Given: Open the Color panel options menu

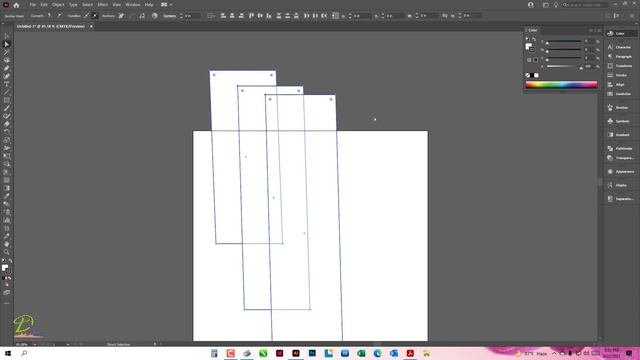Looking at the screenshot, I should pyautogui.click(x=599, y=30).
